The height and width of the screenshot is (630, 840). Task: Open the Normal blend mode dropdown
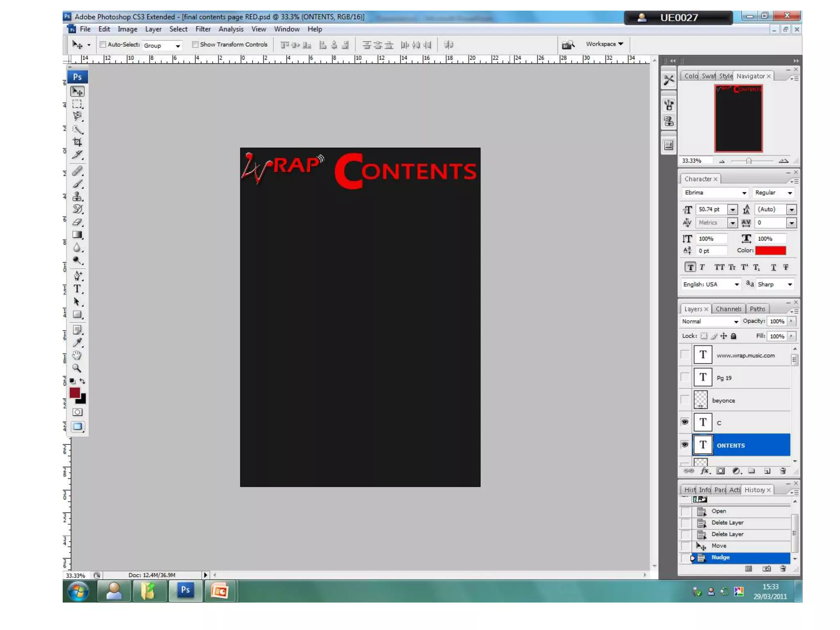[710, 322]
